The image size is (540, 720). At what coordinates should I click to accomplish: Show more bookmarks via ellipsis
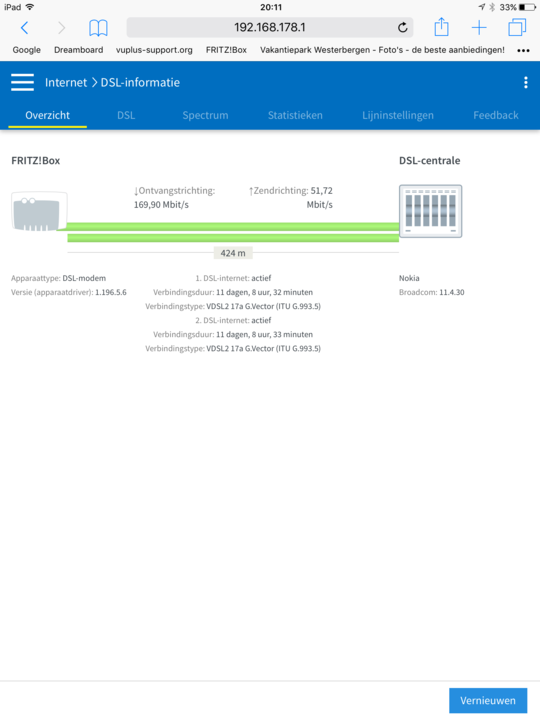pyautogui.click(x=523, y=51)
